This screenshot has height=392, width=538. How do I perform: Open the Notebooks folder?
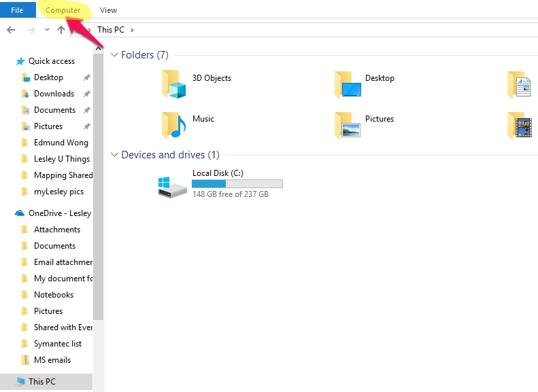(x=54, y=295)
